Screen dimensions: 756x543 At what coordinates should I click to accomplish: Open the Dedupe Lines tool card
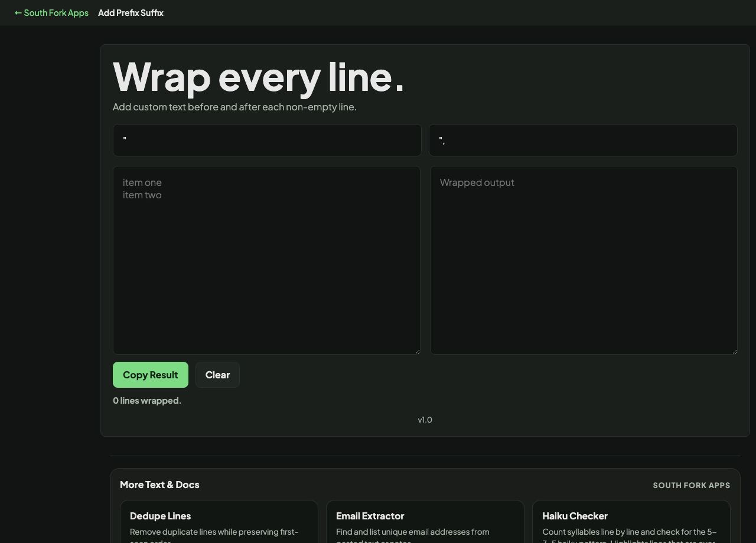coord(219,522)
